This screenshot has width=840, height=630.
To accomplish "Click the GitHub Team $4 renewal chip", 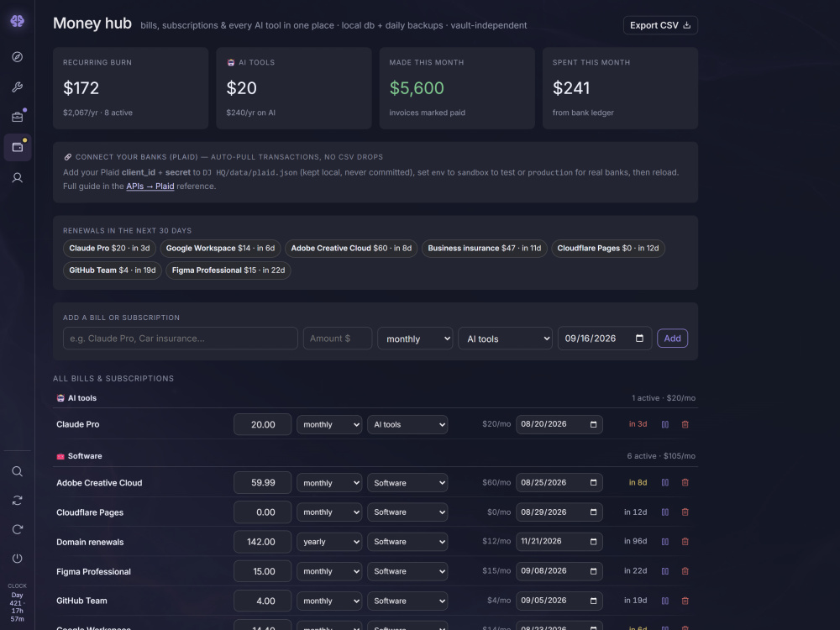I will [113, 270].
